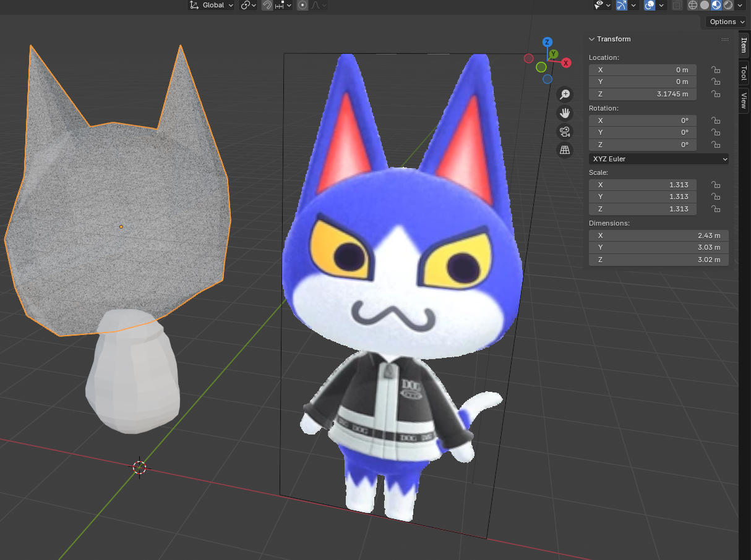The height and width of the screenshot is (560, 751).
Task: Lock the Scale Z axis
Action: pos(715,209)
